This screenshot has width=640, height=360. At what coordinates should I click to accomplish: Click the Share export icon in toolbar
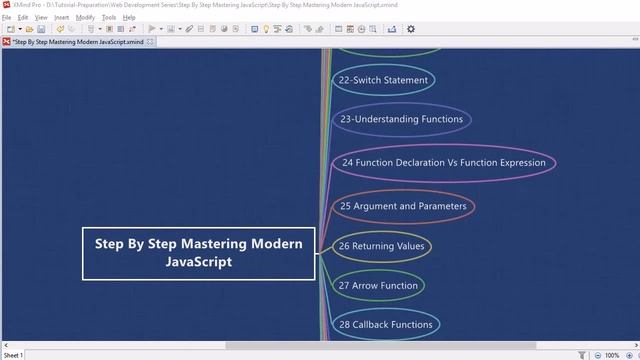coord(392,29)
